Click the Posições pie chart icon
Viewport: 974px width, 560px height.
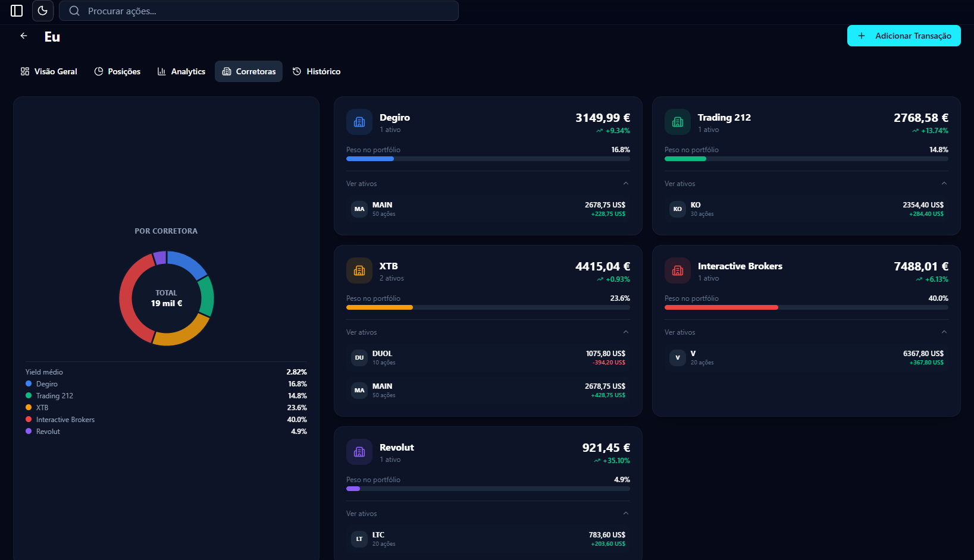coord(99,71)
